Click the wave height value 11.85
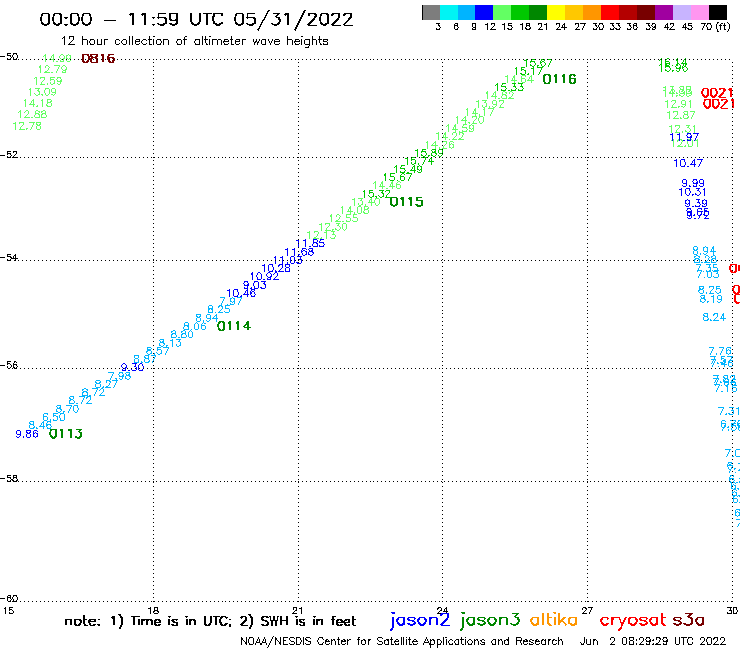 click(x=310, y=243)
